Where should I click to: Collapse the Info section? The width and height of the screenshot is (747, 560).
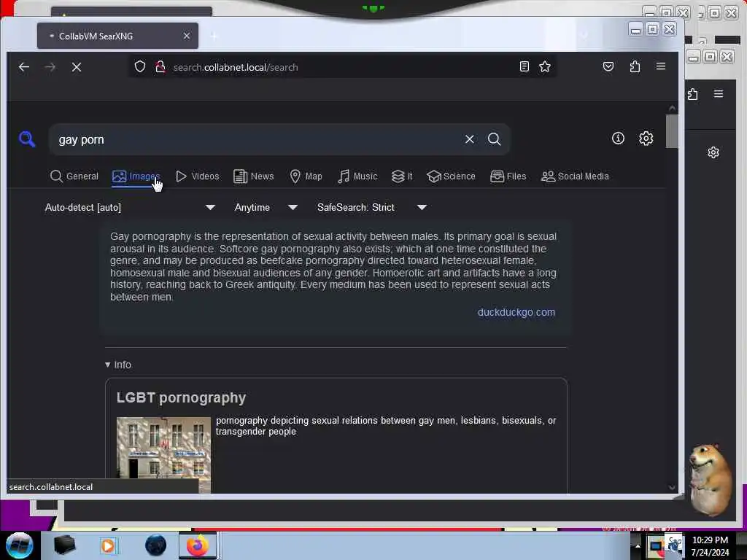coord(118,365)
